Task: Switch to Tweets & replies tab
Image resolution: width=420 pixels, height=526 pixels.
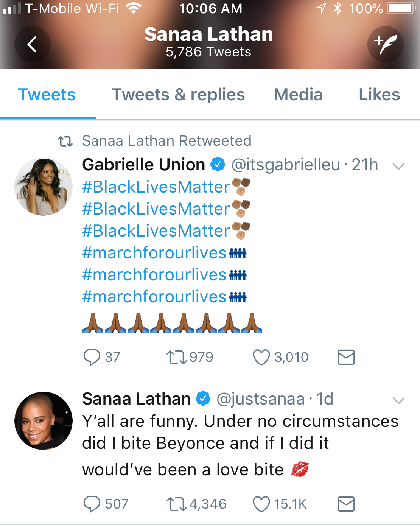Action: (x=178, y=95)
